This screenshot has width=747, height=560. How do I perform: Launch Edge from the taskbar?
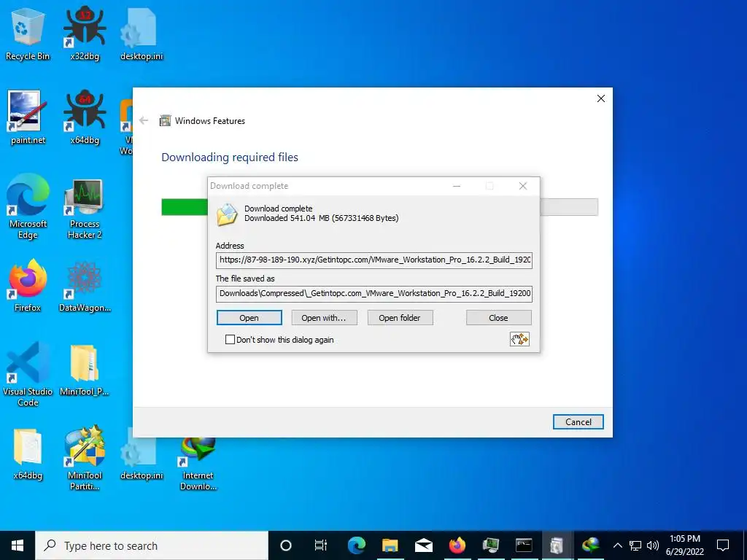[356, 545]
